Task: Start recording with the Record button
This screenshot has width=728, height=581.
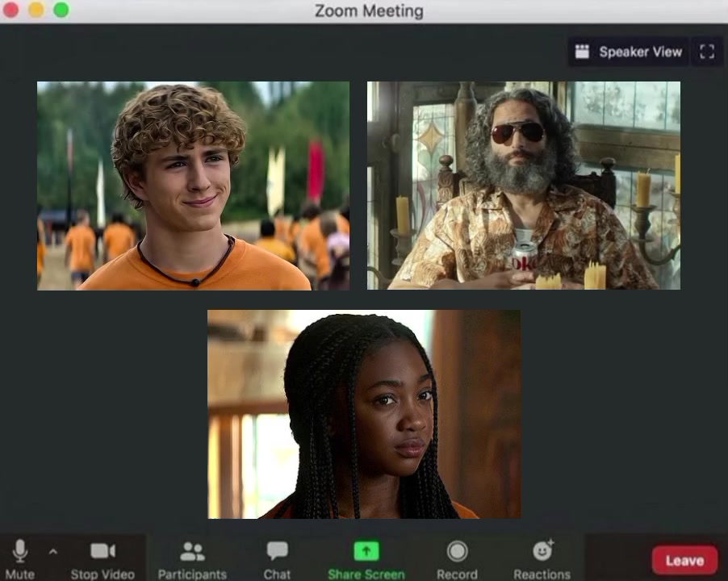Action: (x=457, y=558)
